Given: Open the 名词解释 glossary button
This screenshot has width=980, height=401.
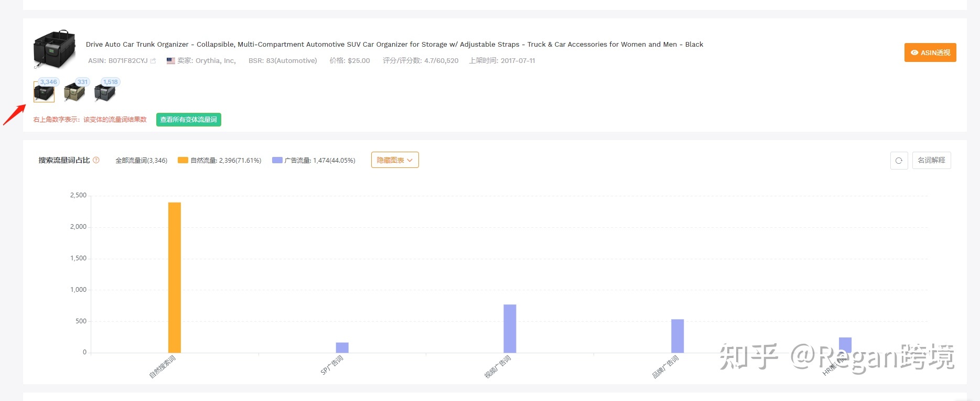Looking at the screenshot, I should click(931, 161).
